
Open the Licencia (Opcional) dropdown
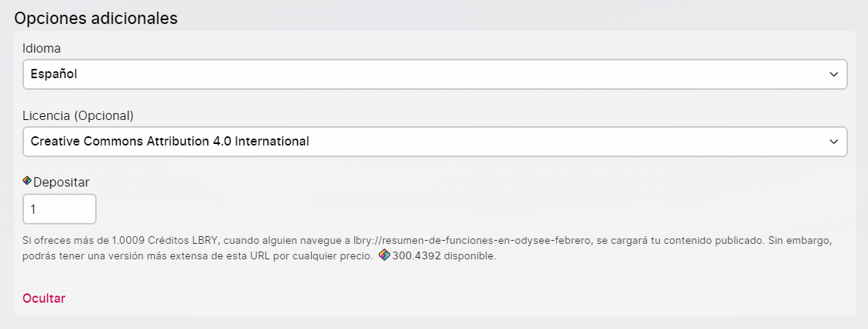pos(435,142)
